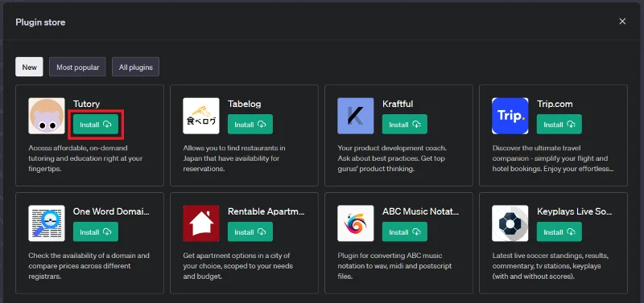Image resolution: width=644 pixels, height=303 pixels.
Task: Install the ABC Music Notation plugin
Action: [x=405, y=231]
